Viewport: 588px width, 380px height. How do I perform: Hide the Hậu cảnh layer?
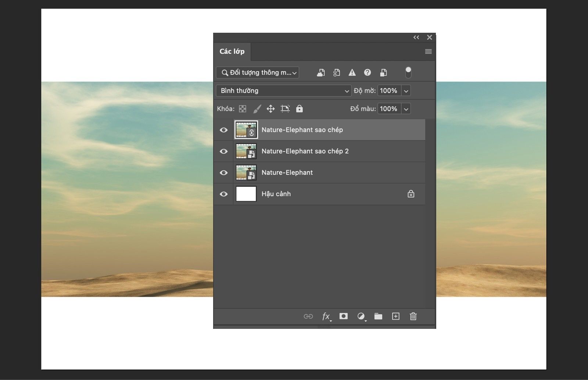click(223, 194)
